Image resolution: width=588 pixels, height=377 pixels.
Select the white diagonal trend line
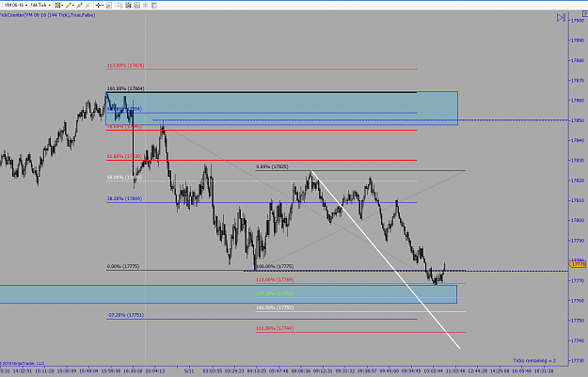tap(386, 259)
